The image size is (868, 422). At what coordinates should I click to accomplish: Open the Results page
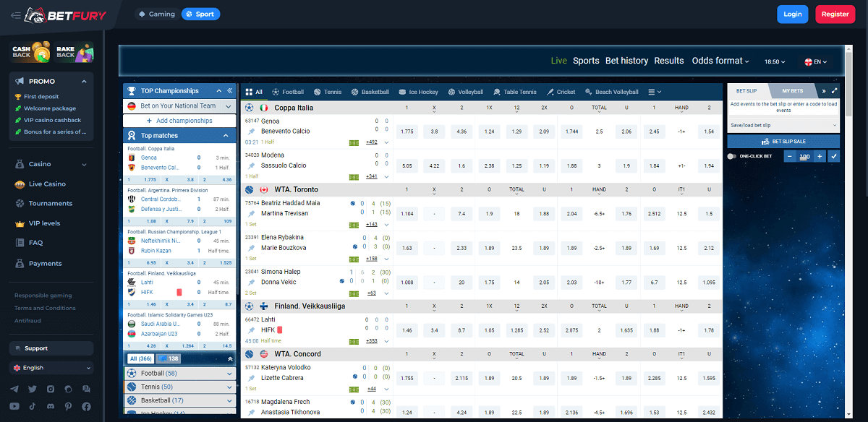pyautogui.click(x=669, y=61)
